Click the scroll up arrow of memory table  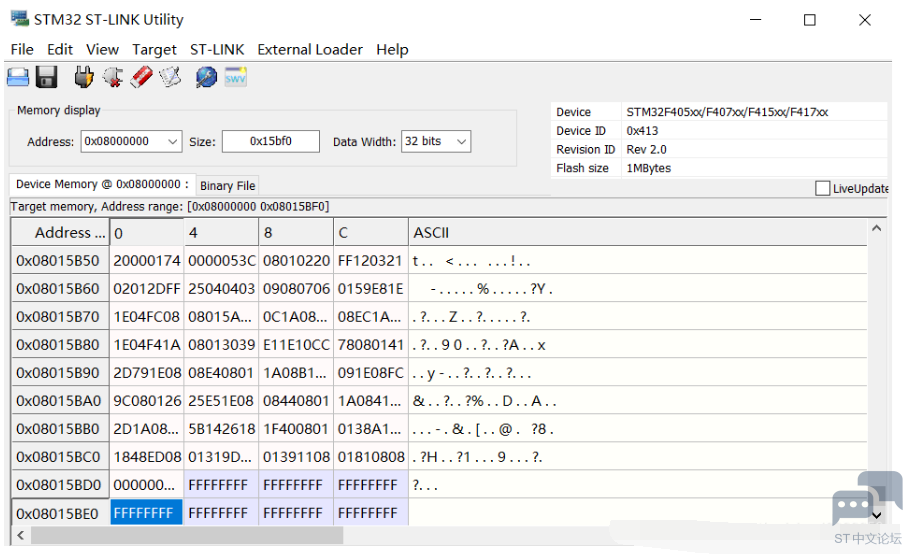[877, 228]
